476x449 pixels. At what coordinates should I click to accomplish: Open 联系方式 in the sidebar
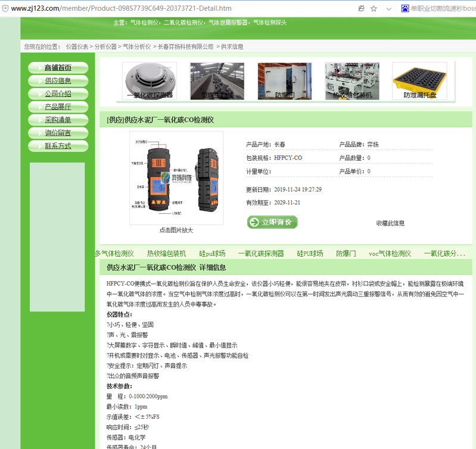pyautogui.click(x=58, y=146)
